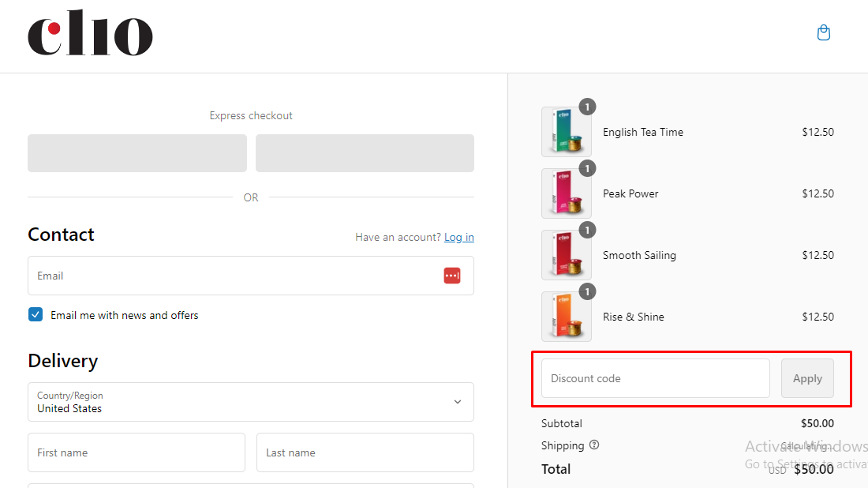
Task: Uncheck Email me with news and offers
Action: (36, 314)
